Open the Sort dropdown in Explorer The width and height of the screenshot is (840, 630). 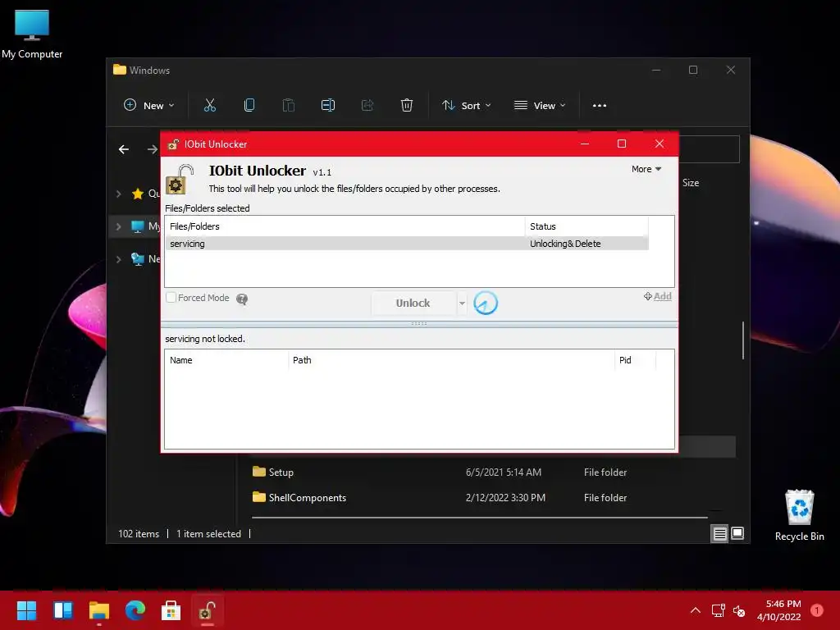tap(466, 106)
